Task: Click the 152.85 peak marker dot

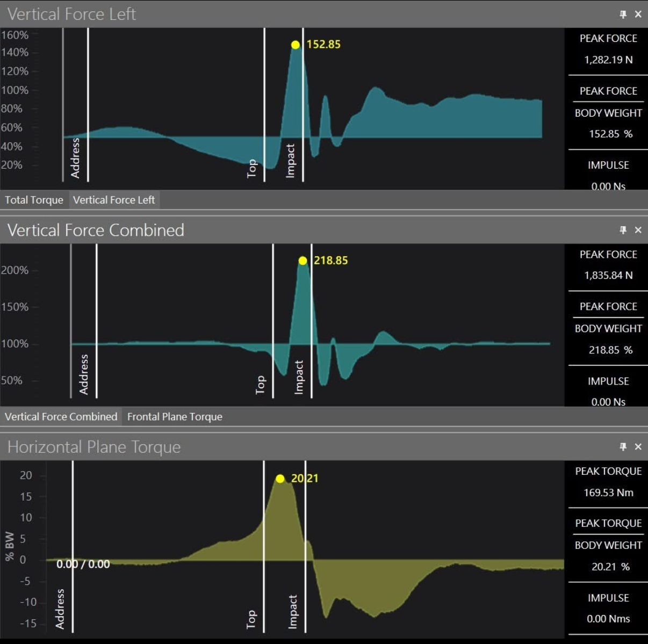Action: tap(295, 45)
